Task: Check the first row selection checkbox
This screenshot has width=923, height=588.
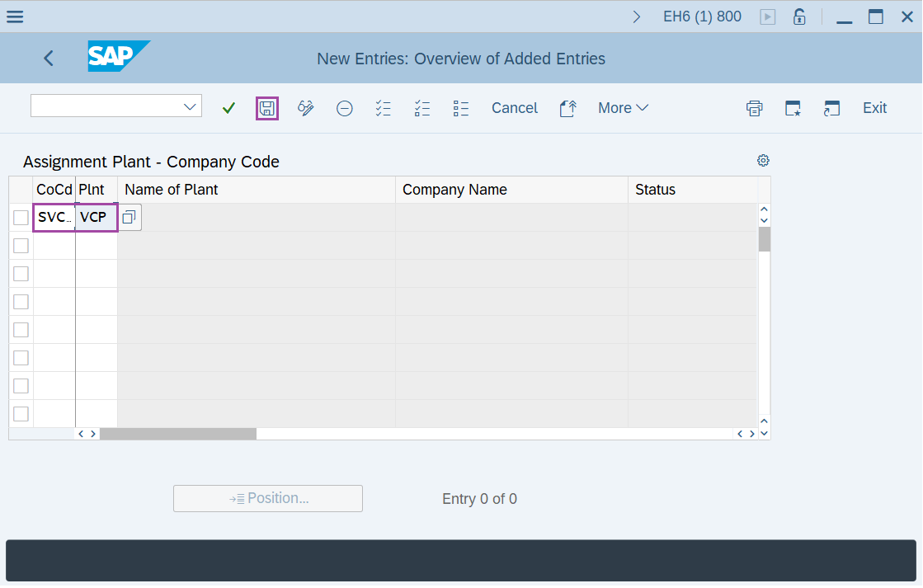Action: coord(21,217)
